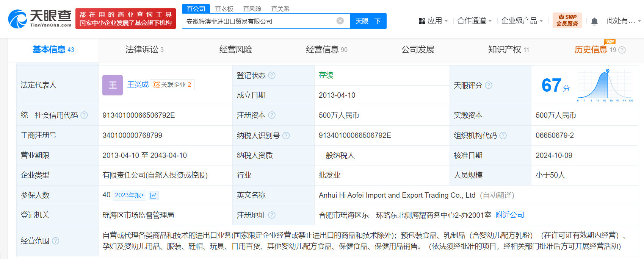Click the red 国家中小企业发展子基金 banner
644x259 pixels.
click(x=126, y=19)
